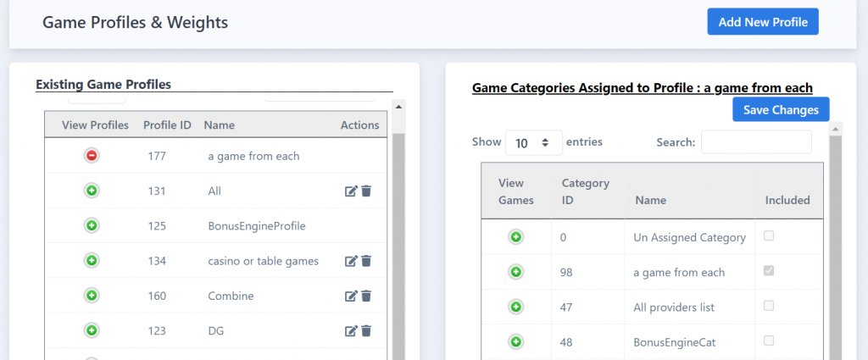Collapse profile 177 with red minus icon
Viewport: 868px width, 360px height.
(92, 156)
